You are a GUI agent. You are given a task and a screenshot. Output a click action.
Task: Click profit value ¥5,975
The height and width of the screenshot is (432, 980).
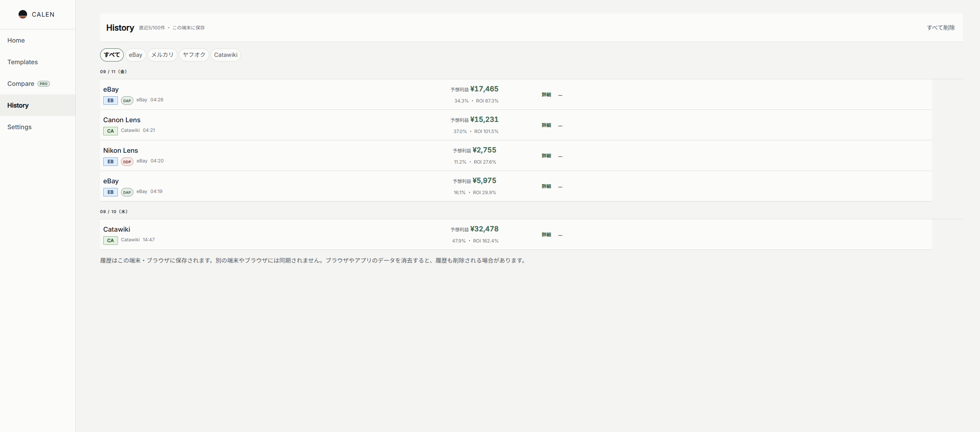(484, 181)
